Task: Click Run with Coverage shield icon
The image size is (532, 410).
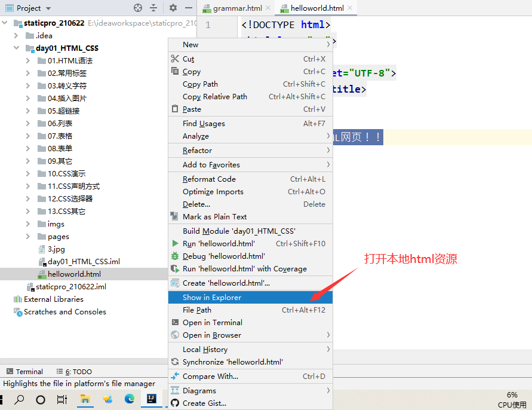Action: tap(175, 268)
